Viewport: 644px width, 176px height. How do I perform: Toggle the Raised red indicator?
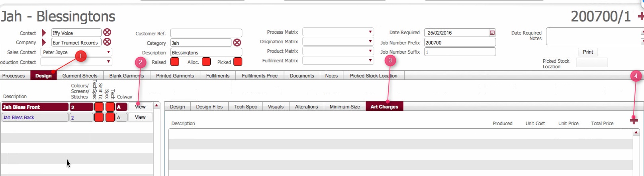[x=174, y=62]
